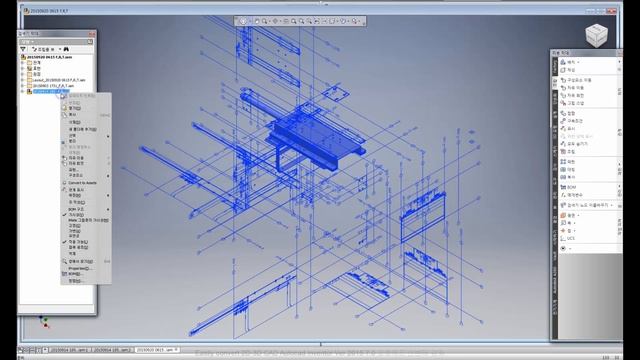Choose Convert to Assets from context menu
Image resolution: width=640 pixels, height=360 pixels.
(x=82, y=183)
